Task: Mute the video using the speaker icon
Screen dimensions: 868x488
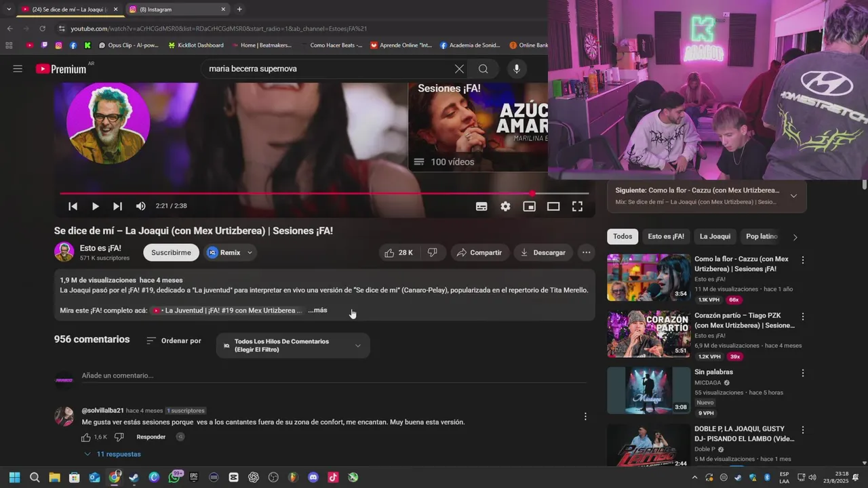Action: pos(140,206)
